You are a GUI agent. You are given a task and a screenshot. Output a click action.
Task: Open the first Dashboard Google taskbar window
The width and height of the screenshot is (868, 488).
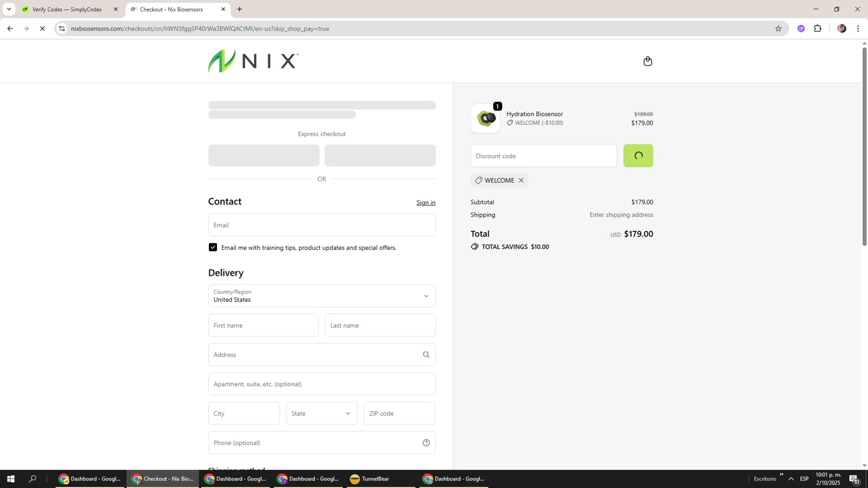[x=90, y=479]
